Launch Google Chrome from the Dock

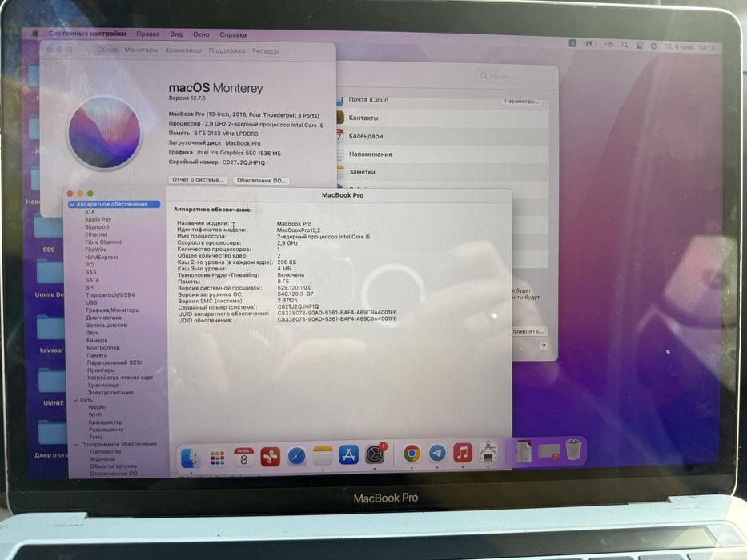click(x=412, y=454)
